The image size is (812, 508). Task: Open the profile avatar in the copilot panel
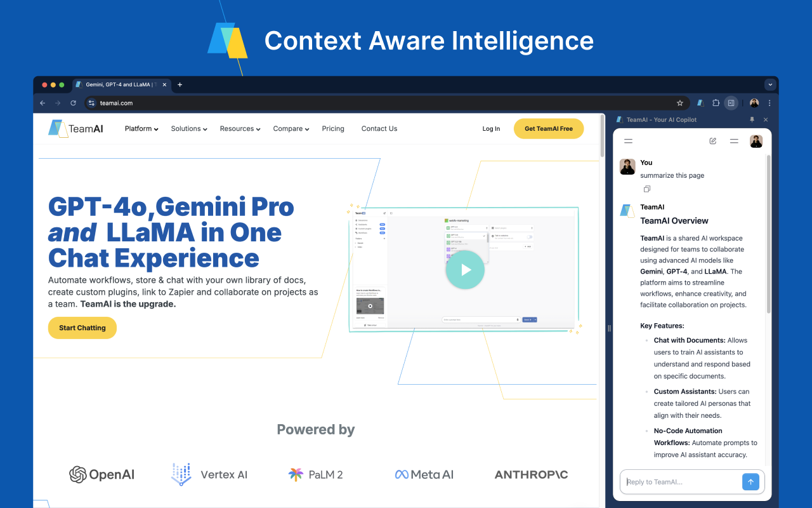tap(756, 141)
